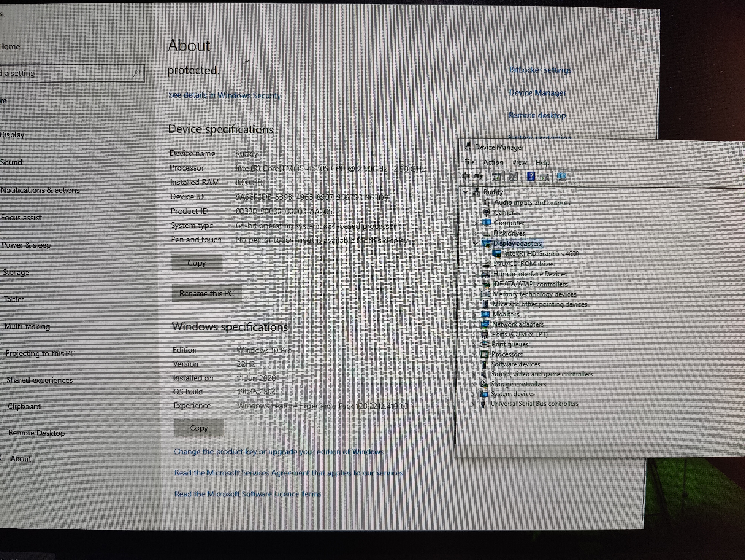The height and width of the screenshot is (560, 745).
Task: Open Clipboard in the Settings sidebar
Action: (x=24, y=406)
